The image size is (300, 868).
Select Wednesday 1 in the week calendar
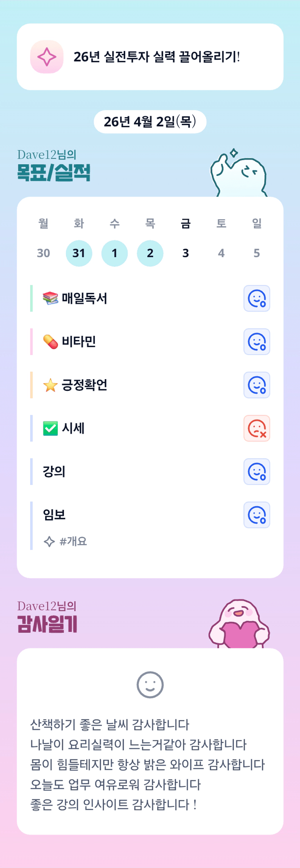click(x=114, y=253)
